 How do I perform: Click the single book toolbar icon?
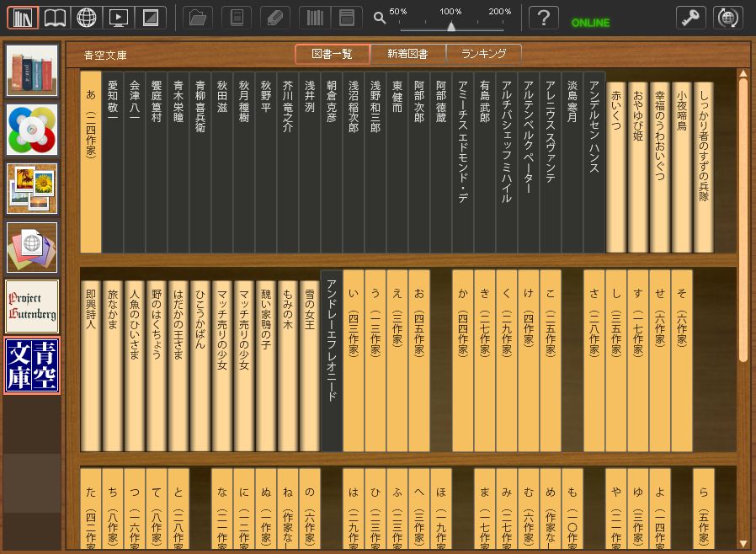pos(237,19)
